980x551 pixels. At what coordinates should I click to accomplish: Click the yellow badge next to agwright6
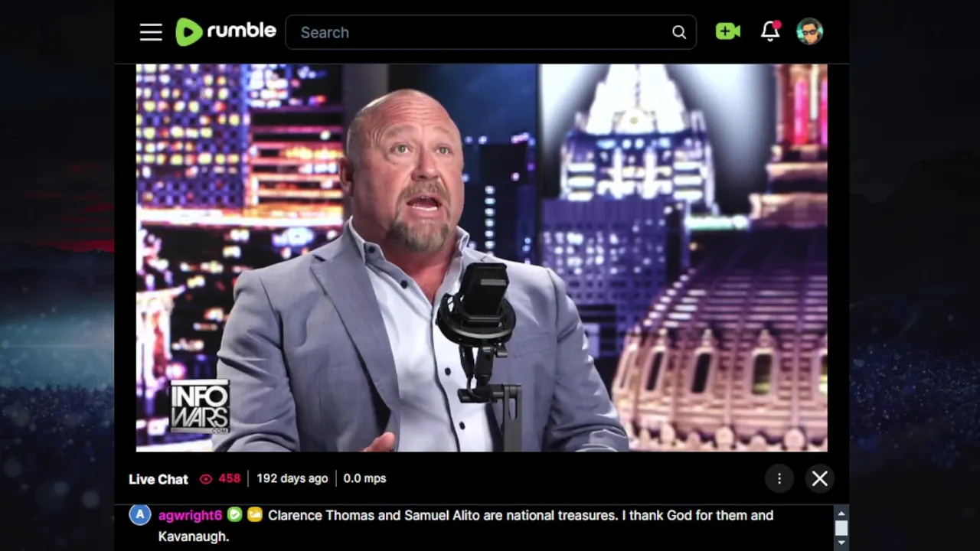254,515
